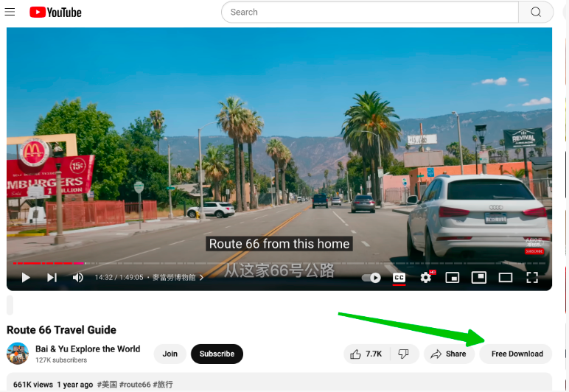
Task: Open the #route66 hashtag link
Action: 134,385
